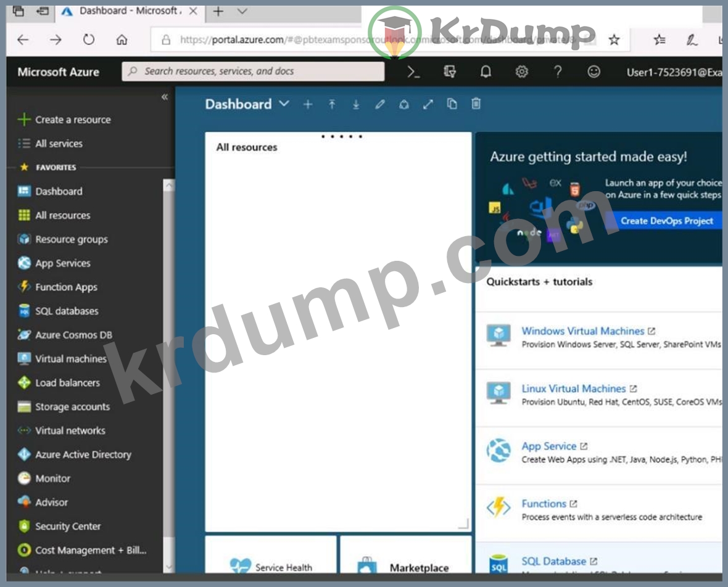
Task: Open the Directory + subscription filter icon
Action: coord(449,72)
